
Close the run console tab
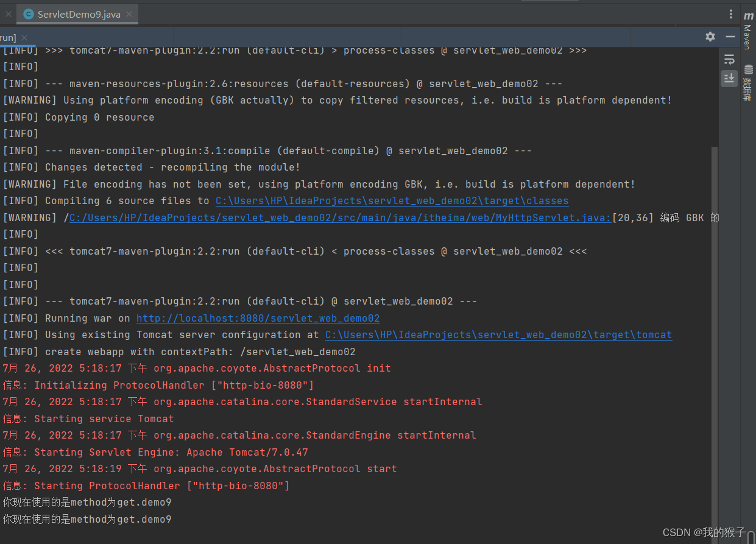point(24,37)
